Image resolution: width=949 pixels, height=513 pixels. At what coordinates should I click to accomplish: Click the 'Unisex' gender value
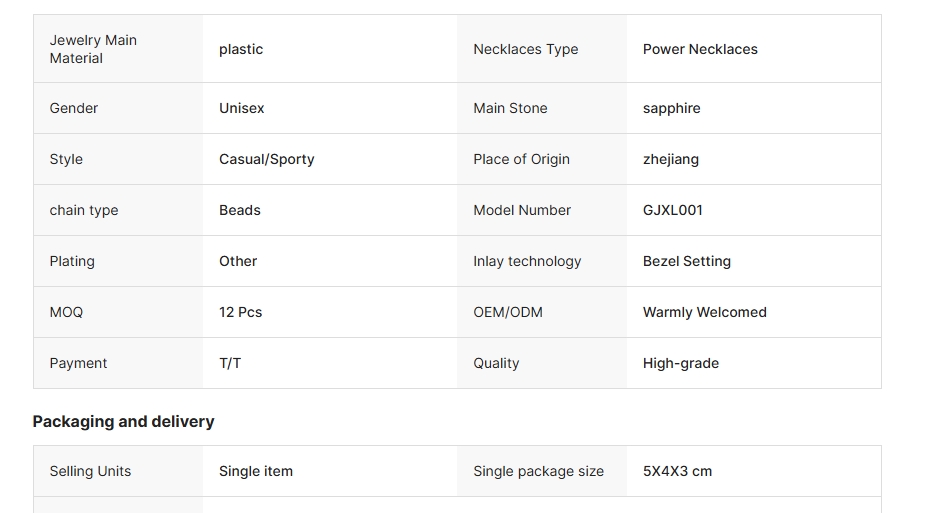(242, 108)
